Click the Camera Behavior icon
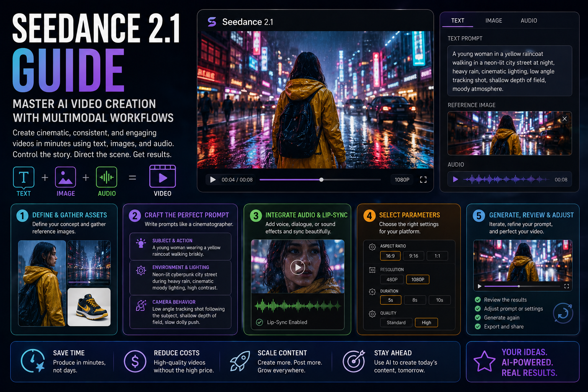588x392 pixels. [x=141, y=305]
